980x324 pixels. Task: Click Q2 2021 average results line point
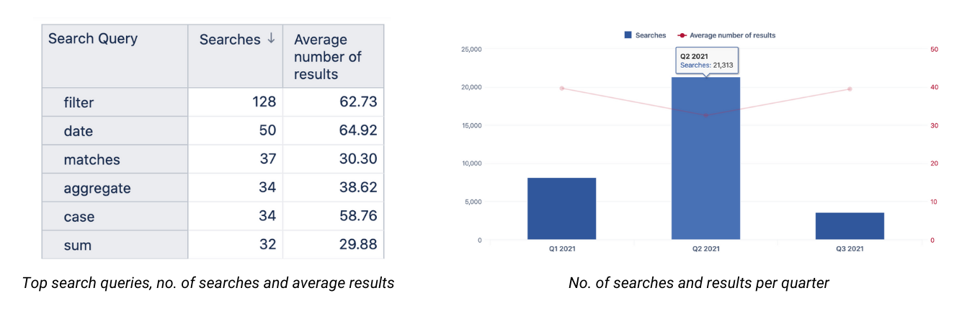705,115
